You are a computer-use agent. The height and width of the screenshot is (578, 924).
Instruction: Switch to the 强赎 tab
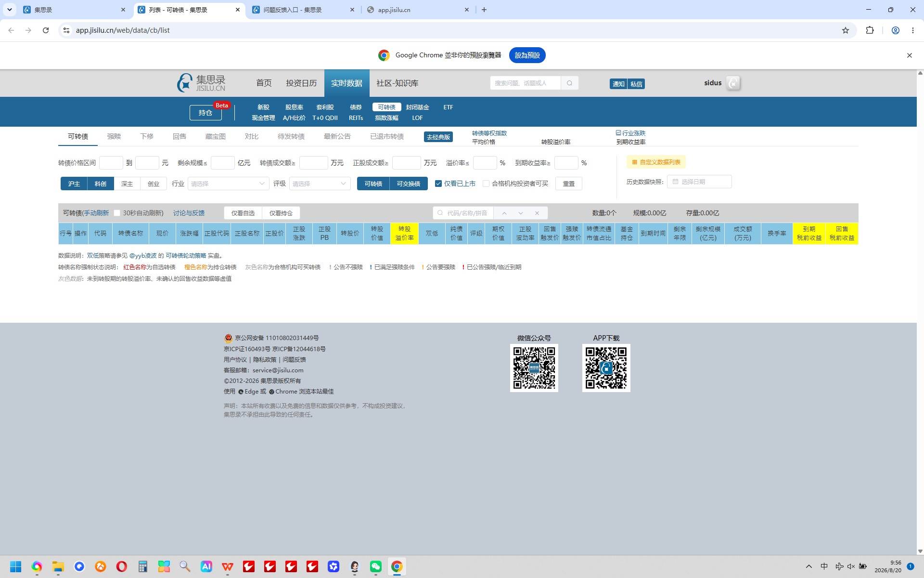tap(114, 136)
